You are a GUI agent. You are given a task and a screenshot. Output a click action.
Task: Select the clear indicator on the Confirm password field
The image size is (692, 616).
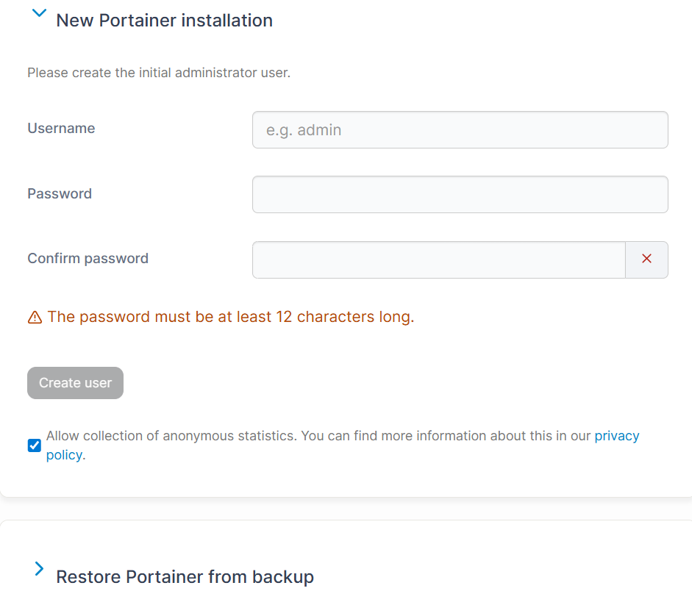click(646, 259)
